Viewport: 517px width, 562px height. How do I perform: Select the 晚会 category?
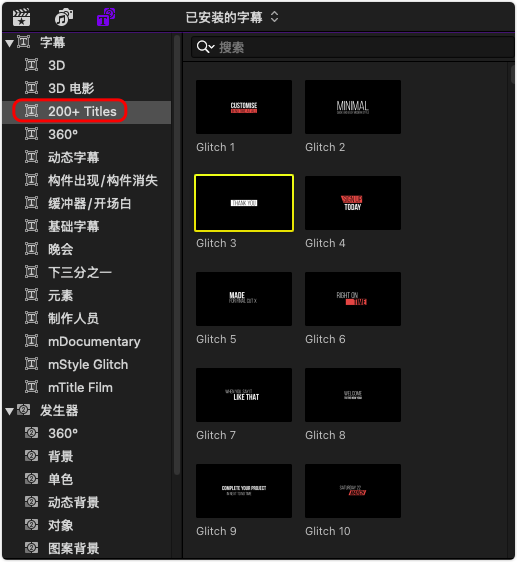pos(86,249)
